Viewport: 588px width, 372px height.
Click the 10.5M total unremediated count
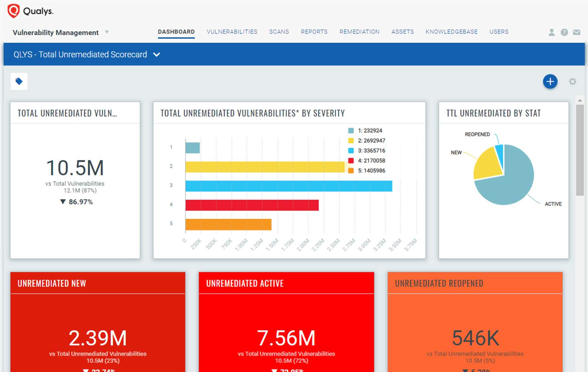[x=75, y=168]
